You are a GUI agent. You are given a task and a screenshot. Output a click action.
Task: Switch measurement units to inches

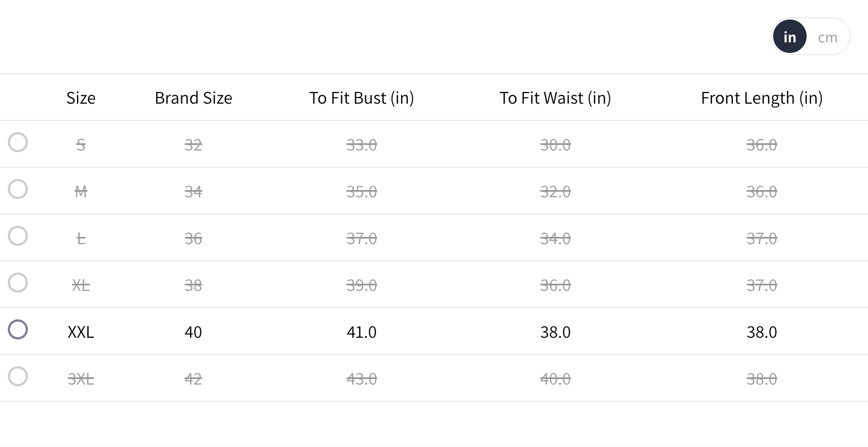pos(789,37)
